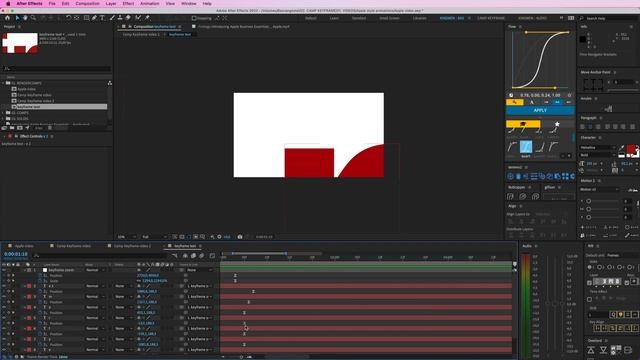Switch to Camp keyframe video 2 timeline tab
The width and height of the screenshot is (640, 360).
click(x=132, y=246)
